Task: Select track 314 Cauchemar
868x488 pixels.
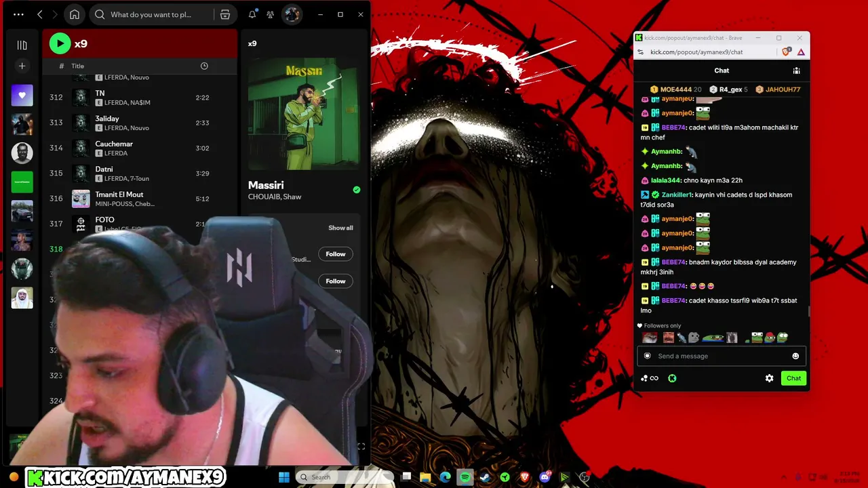Action: click(140, 148)
